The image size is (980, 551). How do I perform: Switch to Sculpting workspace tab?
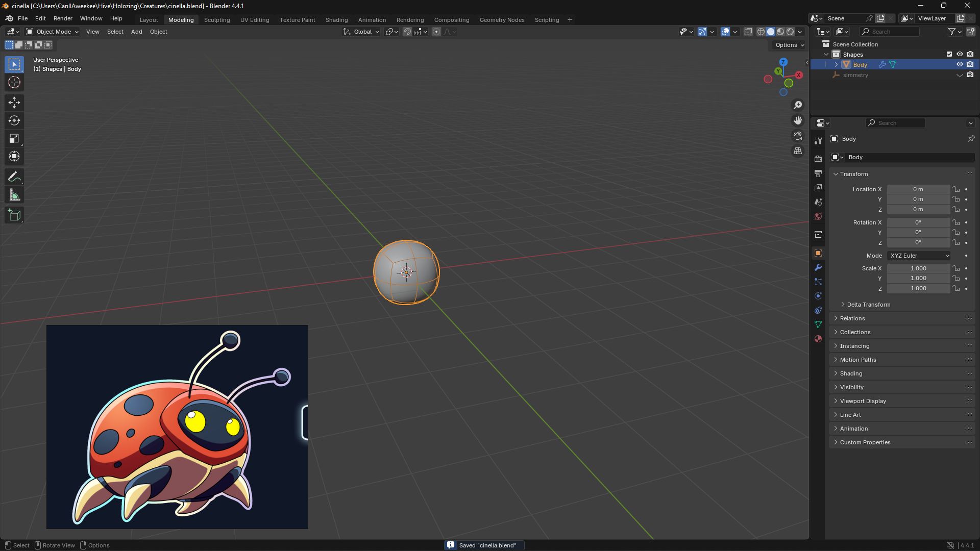point(217,20)
